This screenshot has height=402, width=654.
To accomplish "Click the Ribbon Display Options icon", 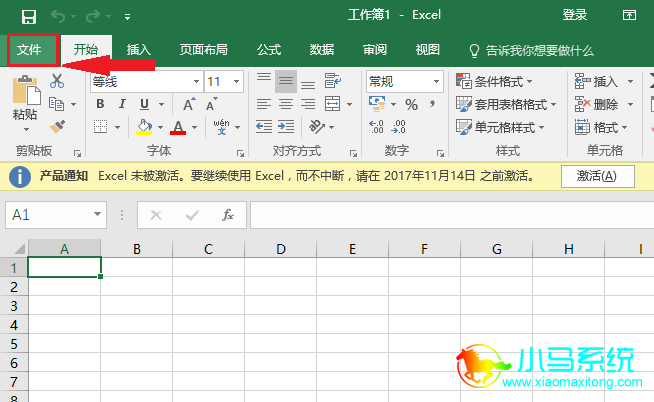I will (629, 15).
